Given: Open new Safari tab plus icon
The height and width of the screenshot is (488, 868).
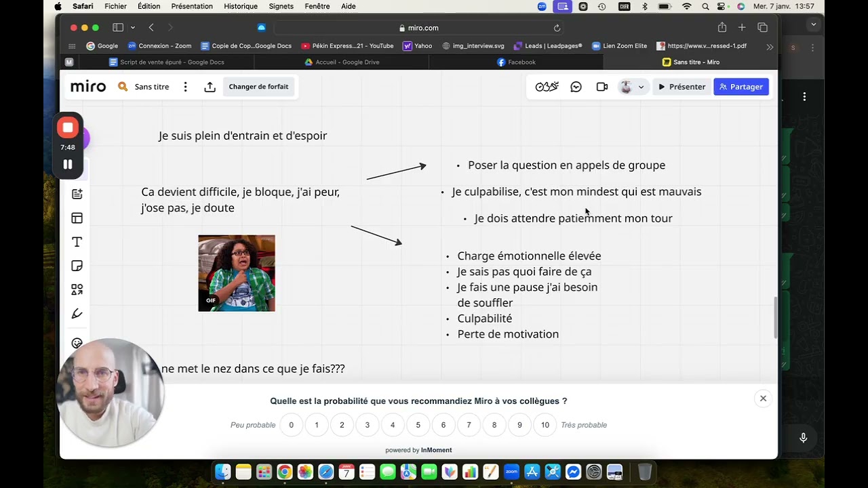Looking at the screenshot, I should (742, 28).
